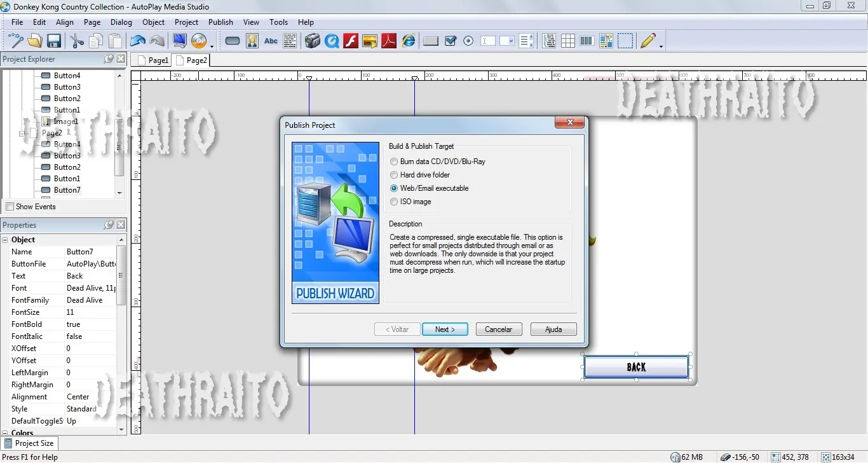Preview the project with the monitor icon

pos(180,41)
